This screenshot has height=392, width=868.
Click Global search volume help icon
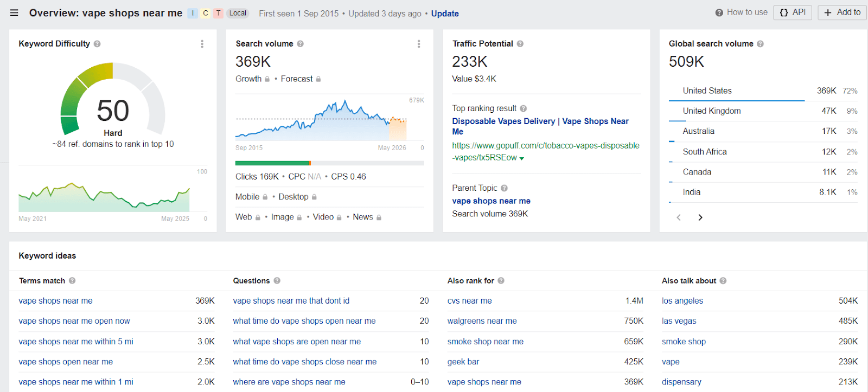pyautogui.click(x=760, y=44)
